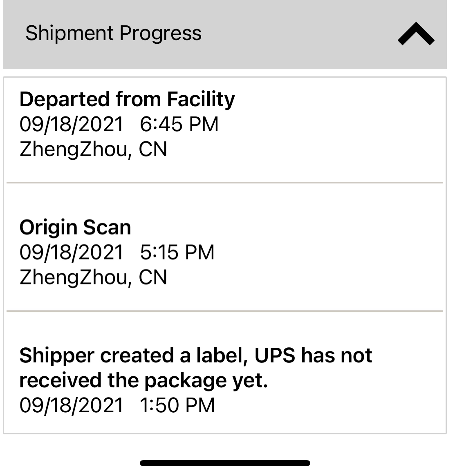The image size is (464, 476).
Task: Select the Departed from Facility heading
Action: (x=127, y=99)
